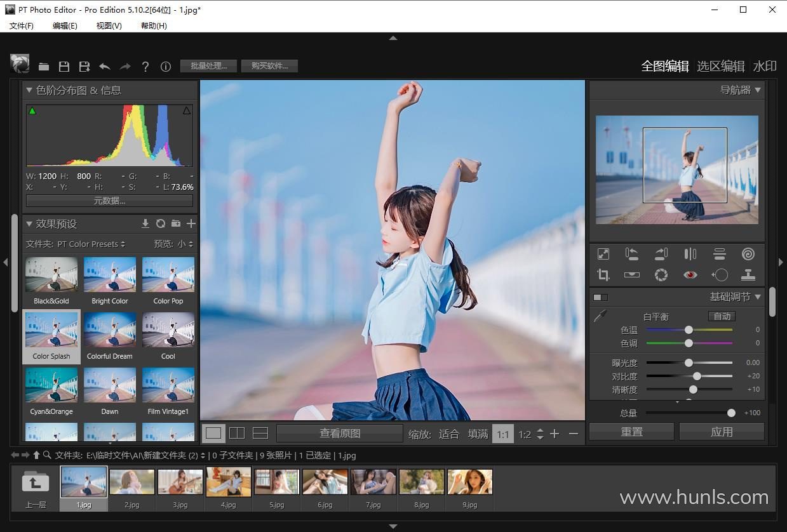Click the Save As floppy icon
The image size is (787, 532).
pos(84,67)
